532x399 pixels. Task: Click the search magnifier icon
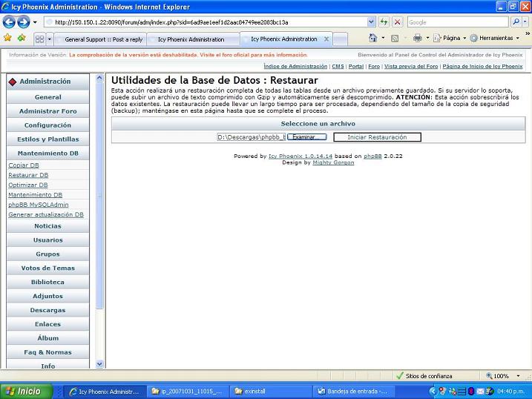click(516, 22)
